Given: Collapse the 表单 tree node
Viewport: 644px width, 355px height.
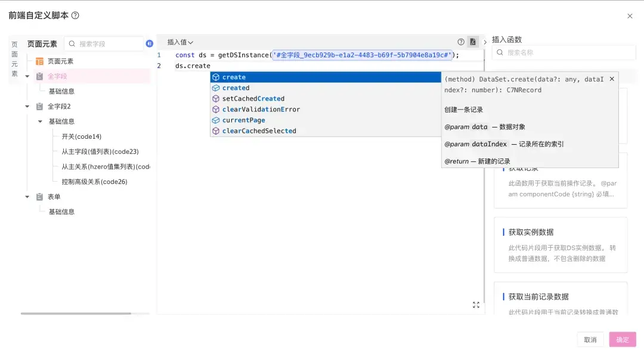Looking at the screenshot, I should (x=27, y=197).
